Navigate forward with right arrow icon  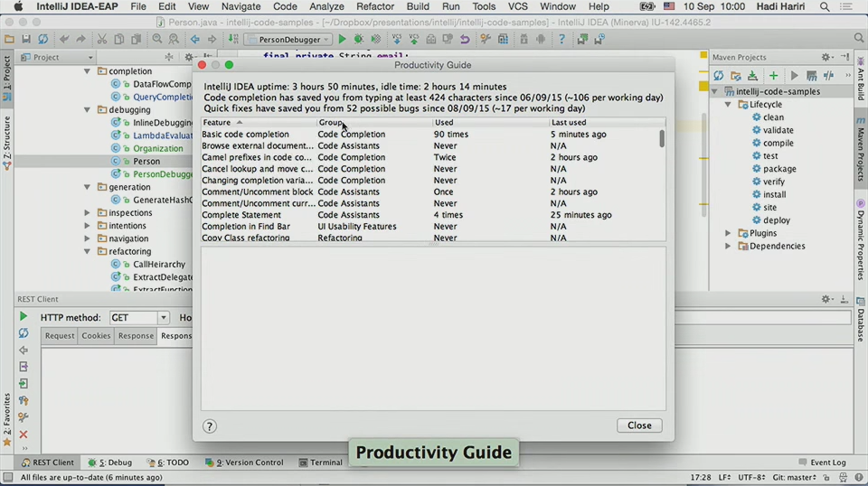pyautogui.click(x=212, y=39)
